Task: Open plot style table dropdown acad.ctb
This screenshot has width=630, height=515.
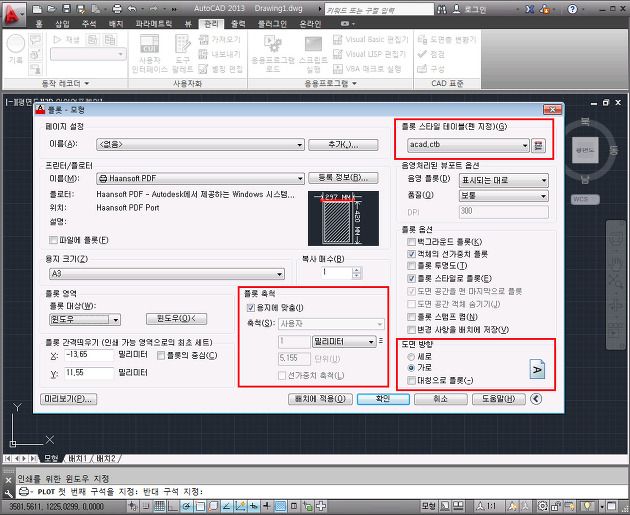Action: pos(468,145)
